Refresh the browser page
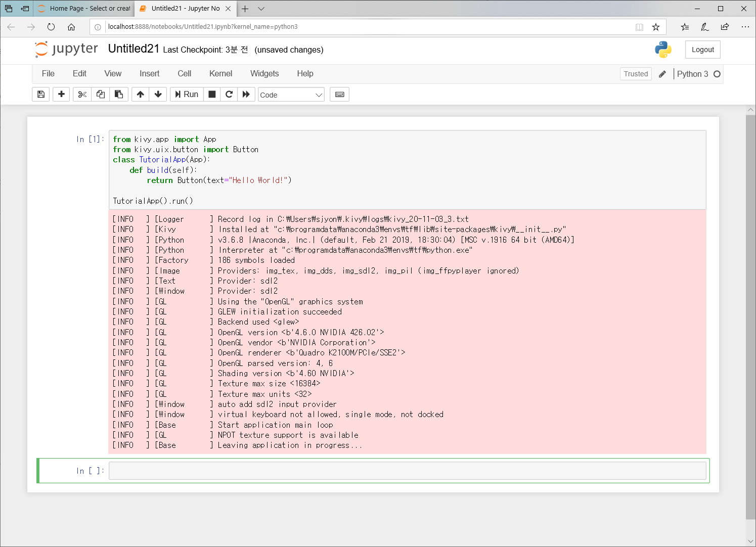Screen dimensions: 756x547 click(51, 27)
